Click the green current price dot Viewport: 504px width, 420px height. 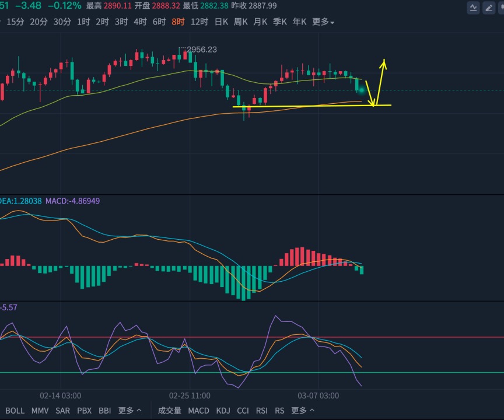362,90
